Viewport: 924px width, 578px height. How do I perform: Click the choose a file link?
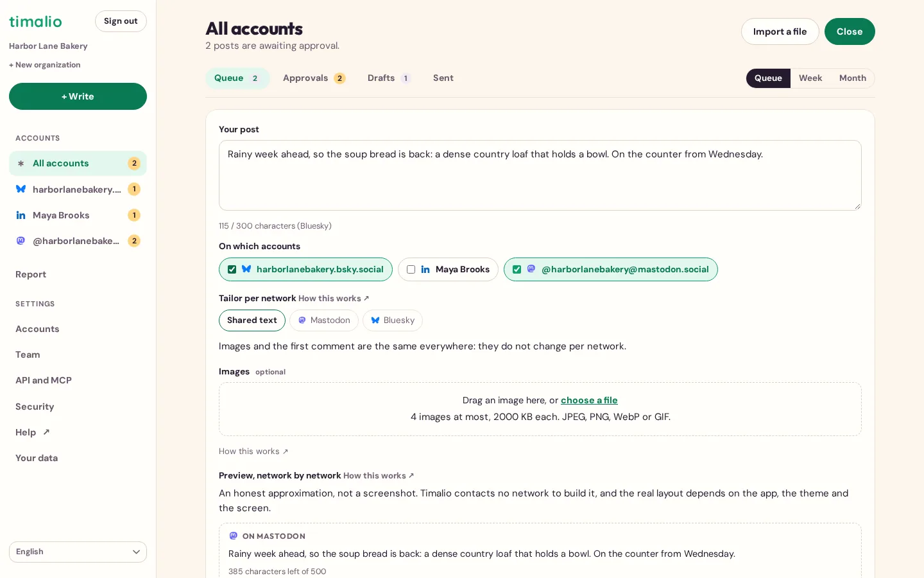click(589, 400)
